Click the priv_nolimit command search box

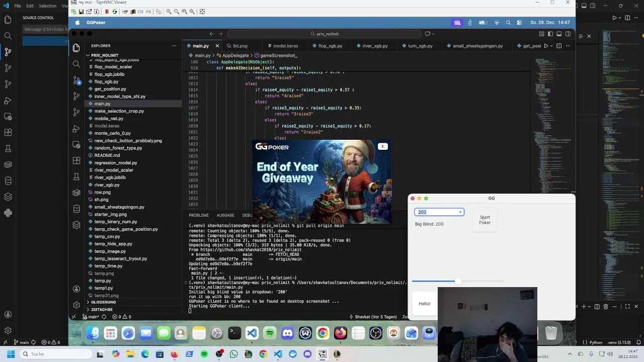click(324, 34)
